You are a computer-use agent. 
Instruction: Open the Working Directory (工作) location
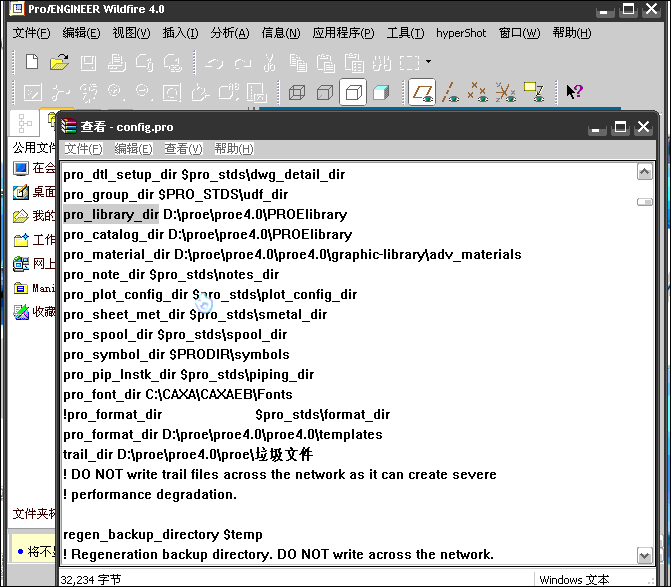point(34,240)
